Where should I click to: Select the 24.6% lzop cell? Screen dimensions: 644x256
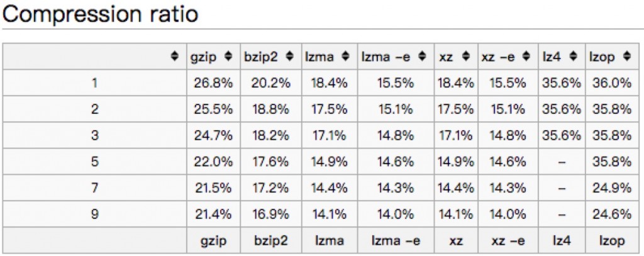coord(611,214)
